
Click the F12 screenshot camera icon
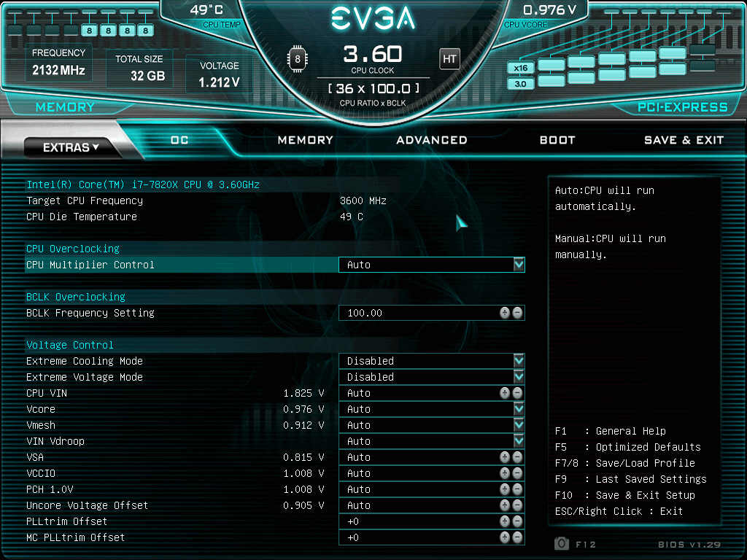tap(562, 543)
